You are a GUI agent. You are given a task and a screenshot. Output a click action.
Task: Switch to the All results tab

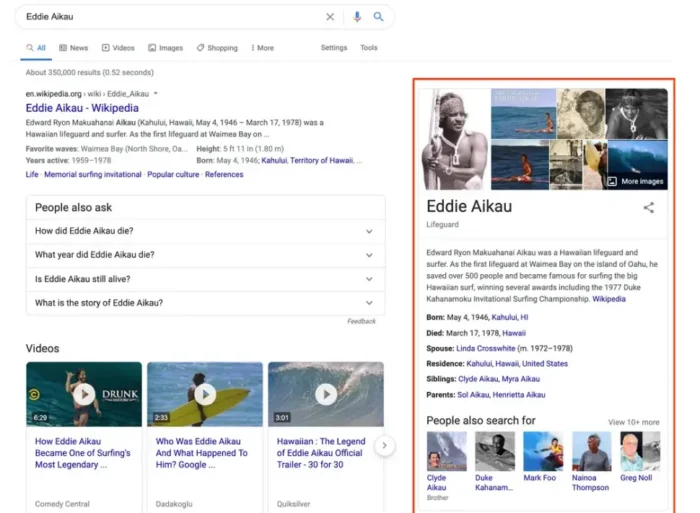click(36, 48)
